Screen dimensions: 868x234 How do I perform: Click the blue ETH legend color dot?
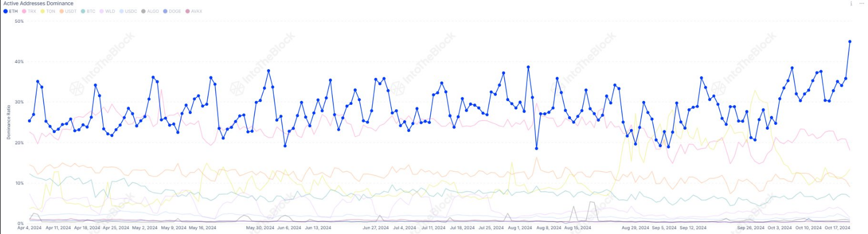[x=5, y=11]
